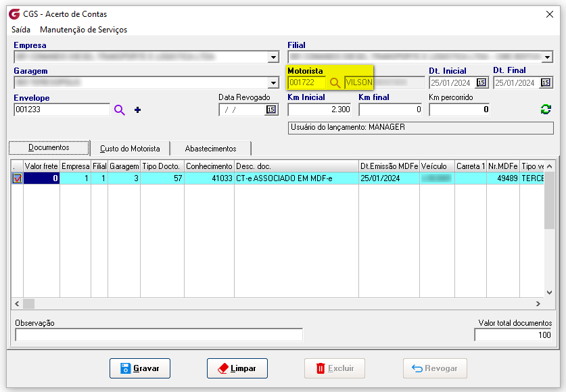Click the Tipo Docto. cell 57
Screen dimensions: 566x392
click(162, 178)
